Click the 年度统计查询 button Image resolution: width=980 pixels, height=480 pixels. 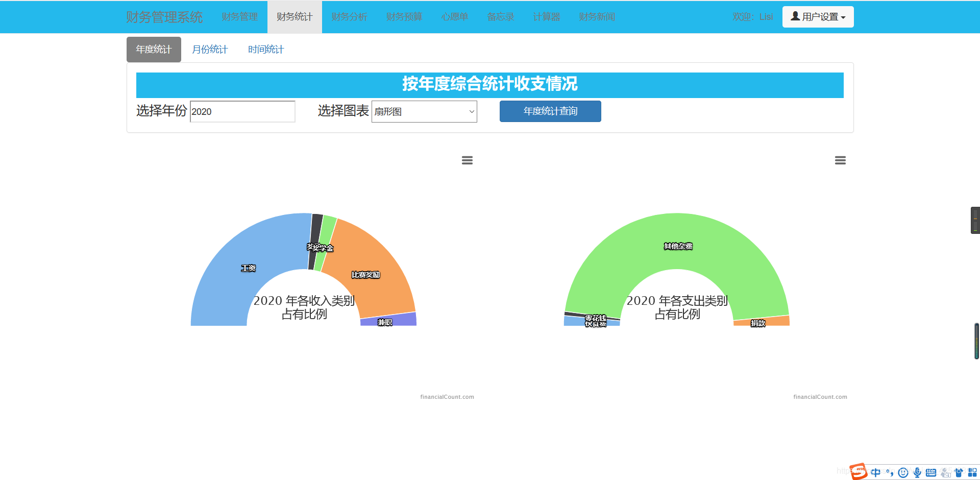coord(550,111)
